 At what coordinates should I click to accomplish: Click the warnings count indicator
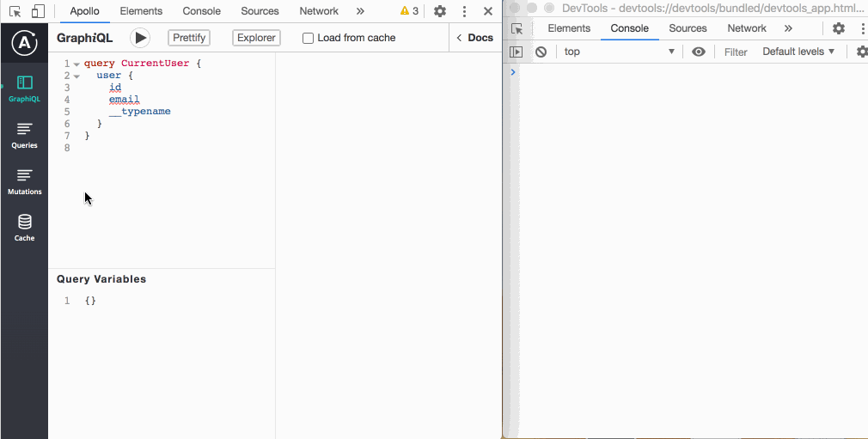click(409, 11)
